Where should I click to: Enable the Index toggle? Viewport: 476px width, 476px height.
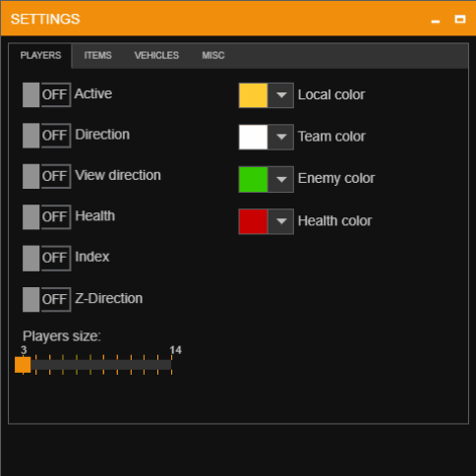(47, 258)
